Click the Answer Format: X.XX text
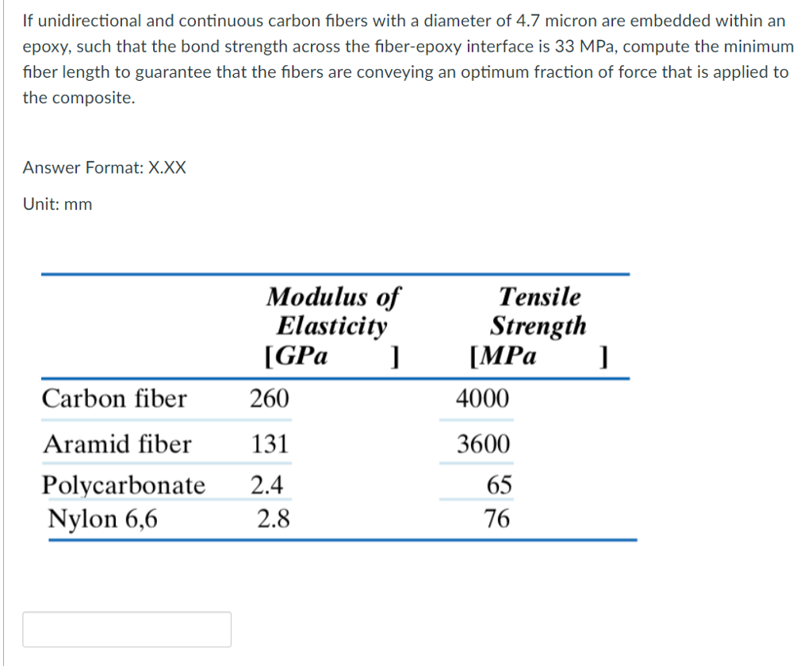Screen dimensions: 812x666 pos(102,167)
